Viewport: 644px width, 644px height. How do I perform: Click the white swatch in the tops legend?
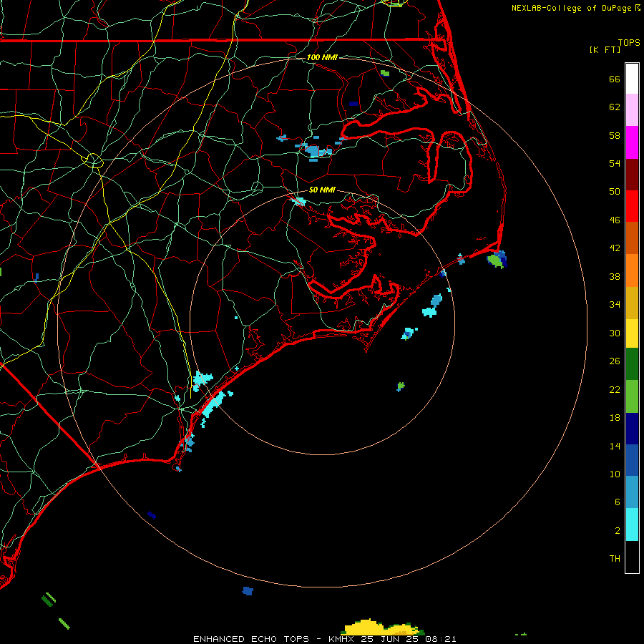[632, 79]
